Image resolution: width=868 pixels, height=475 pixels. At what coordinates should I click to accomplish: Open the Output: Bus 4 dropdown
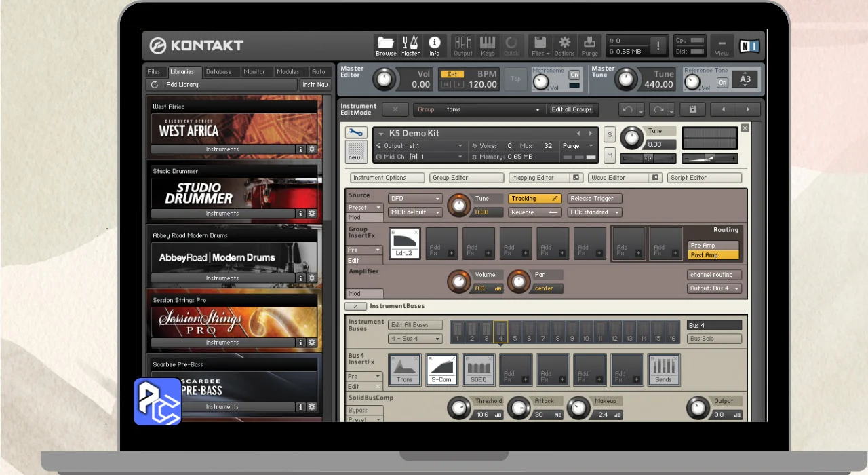coord(714,288)
